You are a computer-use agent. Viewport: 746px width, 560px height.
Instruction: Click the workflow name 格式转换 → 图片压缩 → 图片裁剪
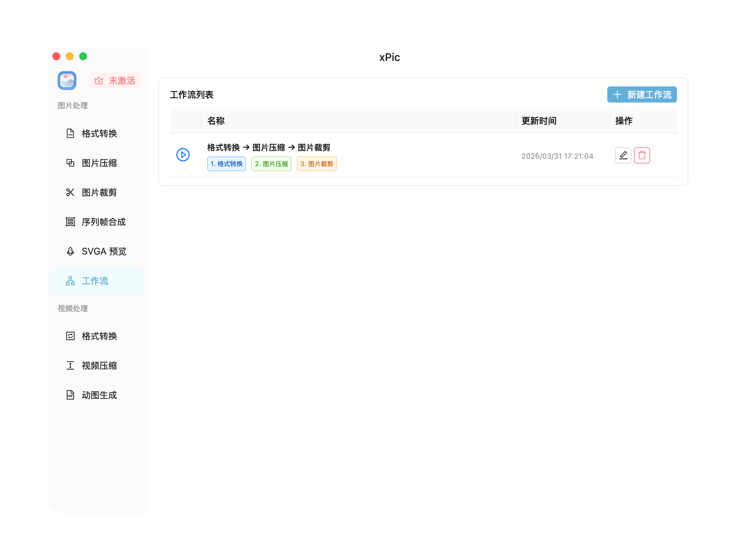coord(268,147)
